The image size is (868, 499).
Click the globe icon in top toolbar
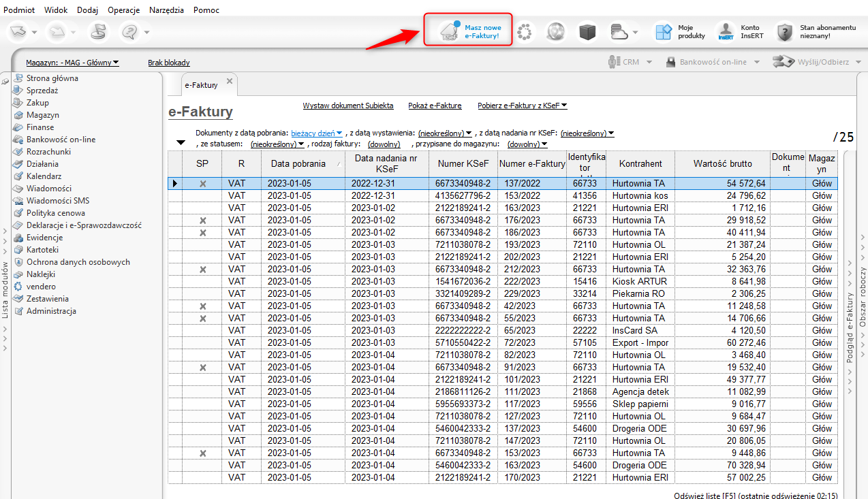click(x=556, y=31)
